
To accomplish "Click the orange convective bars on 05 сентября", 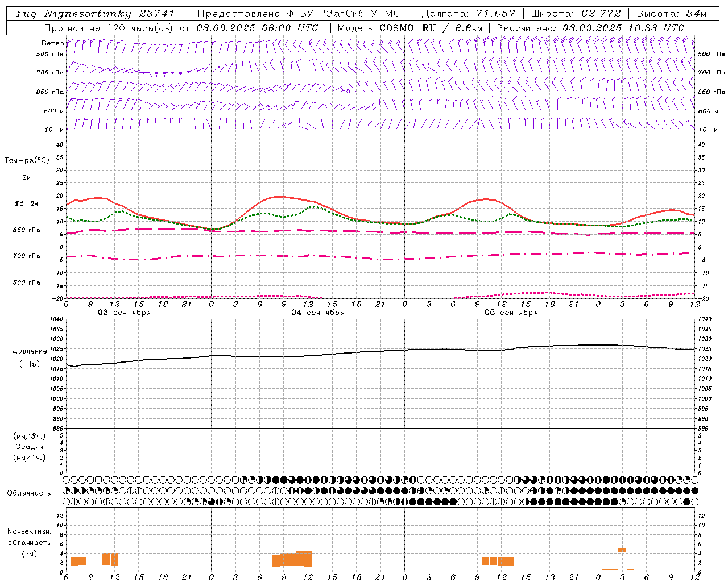I will tap(498, 561).
